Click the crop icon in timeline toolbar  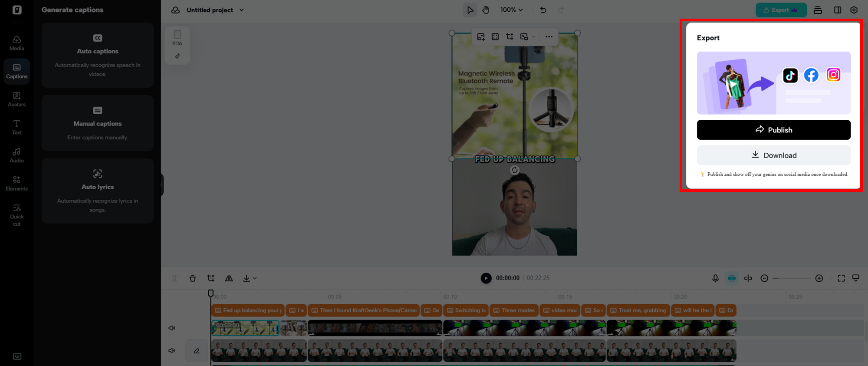pos(211,278)
